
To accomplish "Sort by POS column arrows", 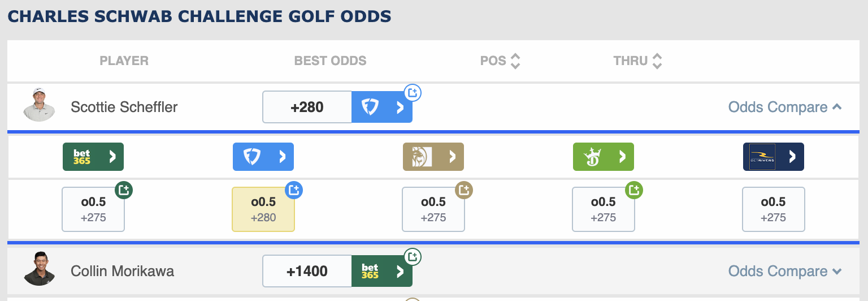I will pyautogui.click(x=515, y=61).
